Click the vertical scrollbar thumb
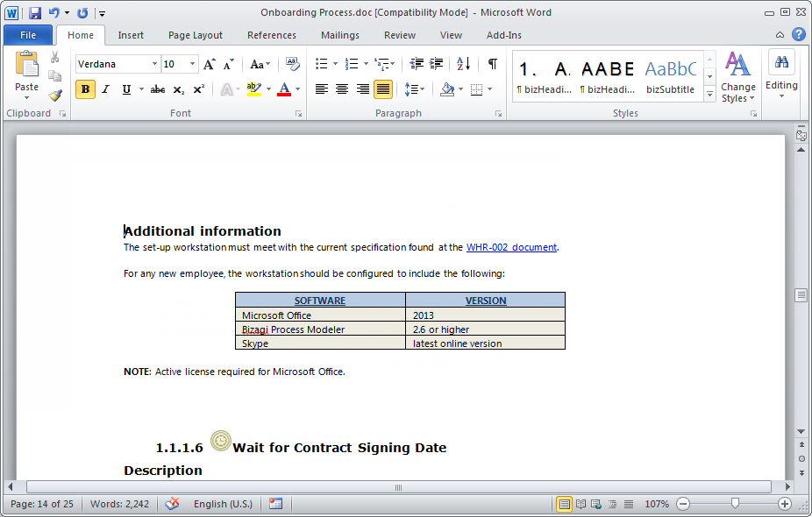This screenshot has width=812, height=517. [x=801, y=295]
